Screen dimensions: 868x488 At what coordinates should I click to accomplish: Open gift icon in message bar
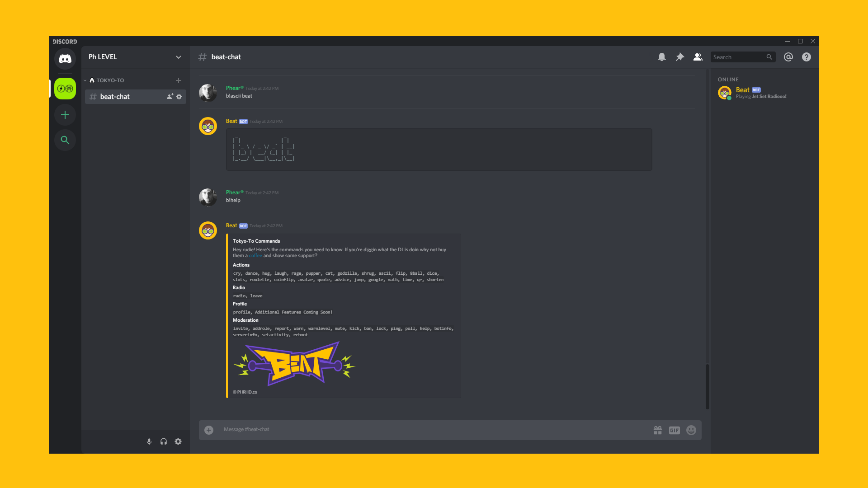[658, 430]
